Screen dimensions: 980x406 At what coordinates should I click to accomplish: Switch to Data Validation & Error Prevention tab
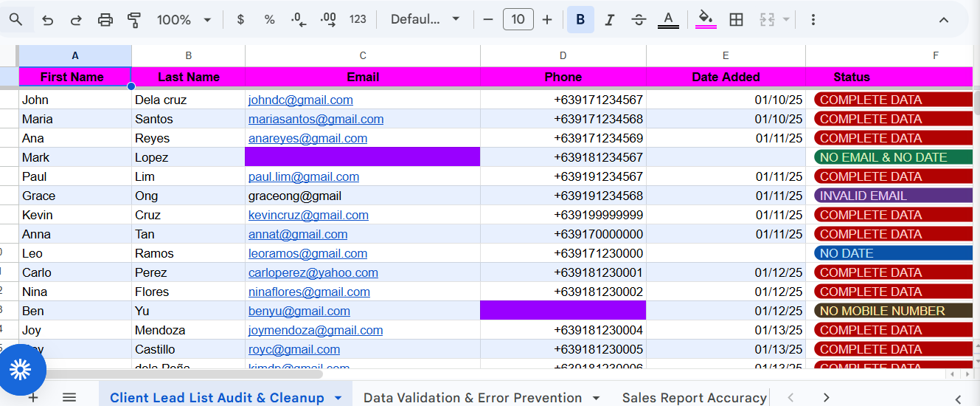473,398
